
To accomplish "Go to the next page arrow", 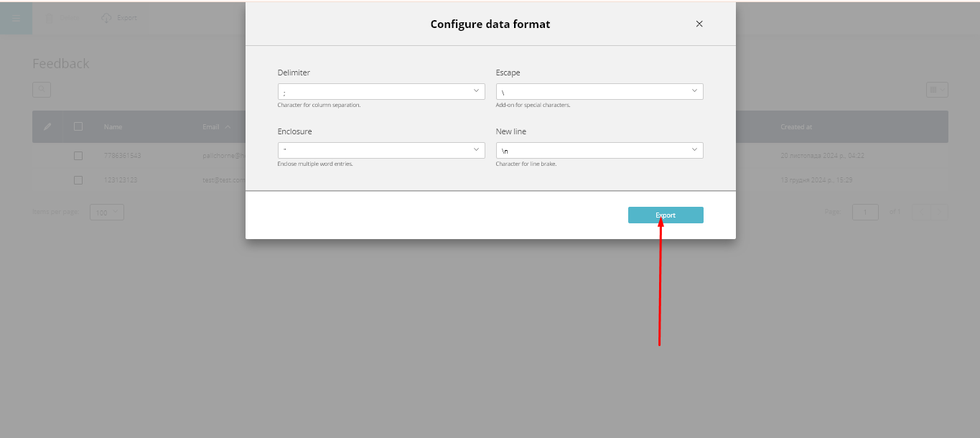I will [x=939, y=212].
